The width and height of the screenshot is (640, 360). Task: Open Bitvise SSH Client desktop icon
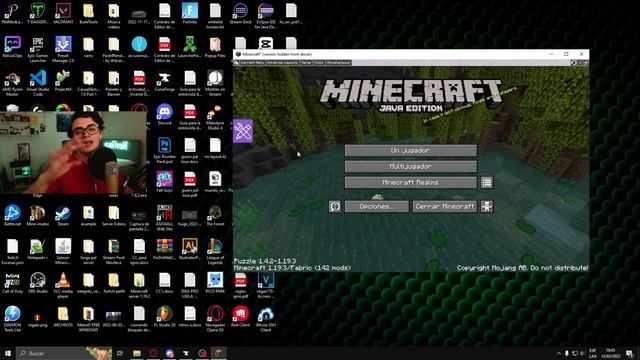pyautogui.click(x=266, y=319)
